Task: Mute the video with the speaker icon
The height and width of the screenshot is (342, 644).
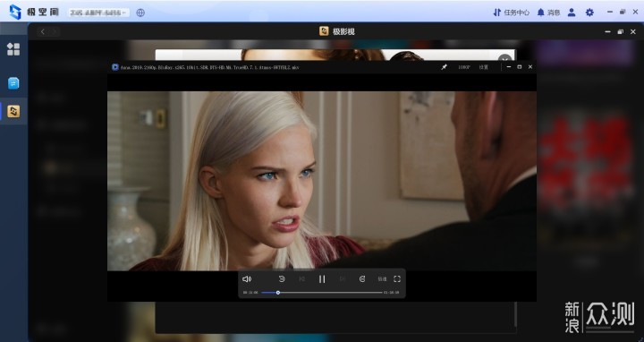Action: 247,278
